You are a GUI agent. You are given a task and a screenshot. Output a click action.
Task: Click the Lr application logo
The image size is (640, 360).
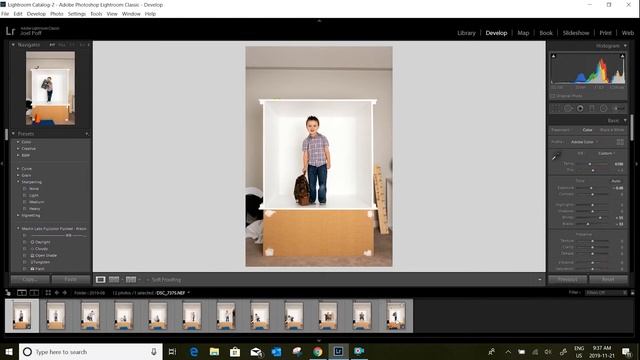pos(11,31)
